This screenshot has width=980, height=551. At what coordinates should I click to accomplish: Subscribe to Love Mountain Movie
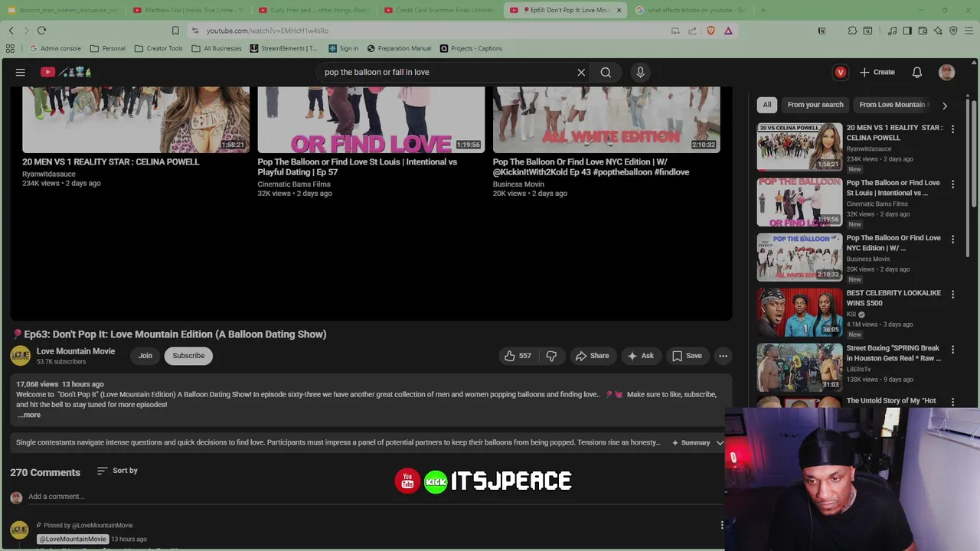pyautogui.click(x=188, y=356)
